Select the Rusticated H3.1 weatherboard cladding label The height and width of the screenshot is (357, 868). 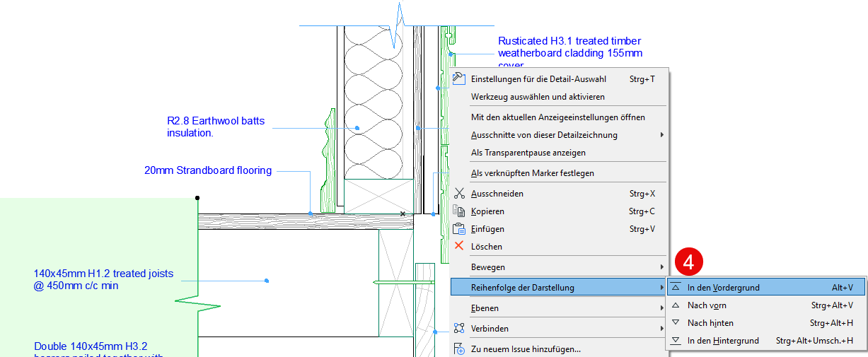coord(570,52)
